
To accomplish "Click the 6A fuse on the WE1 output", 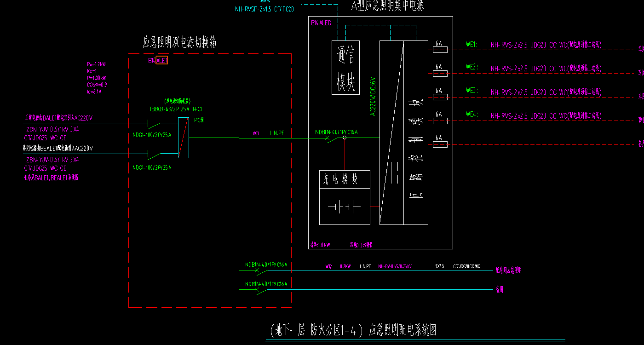I will [440, 50].
